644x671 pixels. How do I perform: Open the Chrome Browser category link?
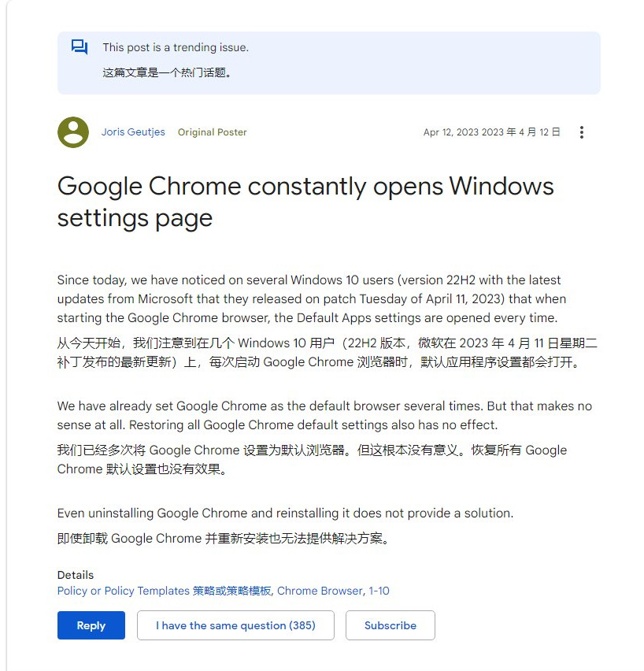pos(320,591)
